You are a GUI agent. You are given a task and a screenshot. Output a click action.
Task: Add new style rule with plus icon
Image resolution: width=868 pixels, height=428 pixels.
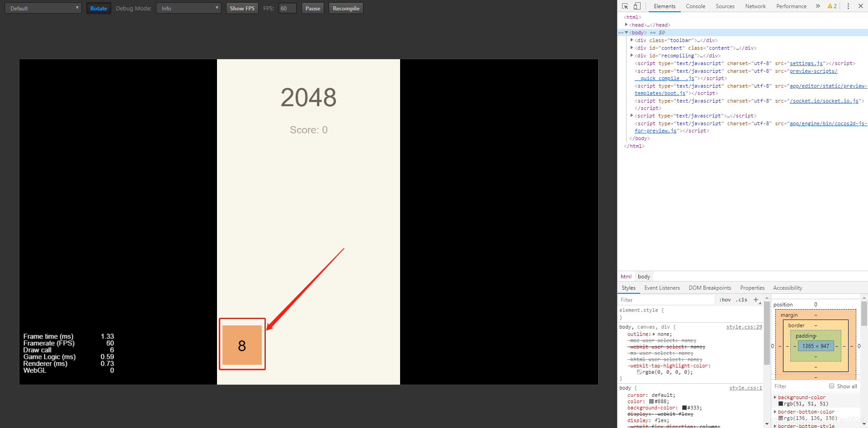[x=756, y=300]
